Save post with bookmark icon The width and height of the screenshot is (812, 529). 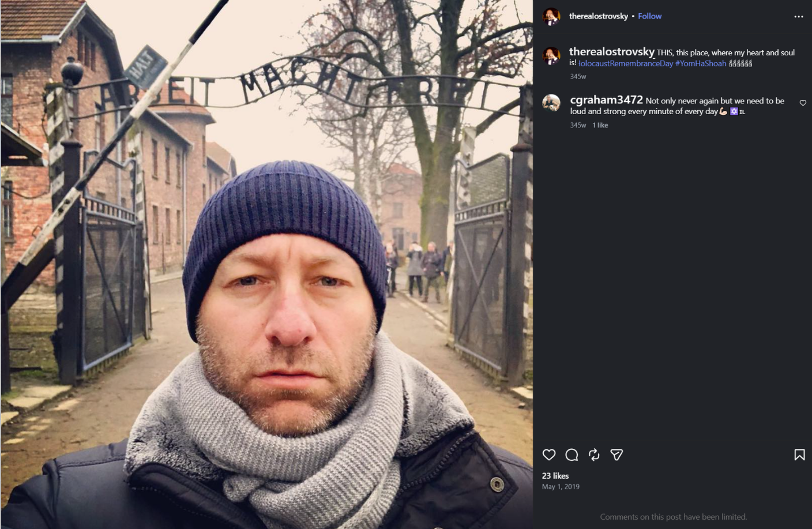[x=799, y=455]
